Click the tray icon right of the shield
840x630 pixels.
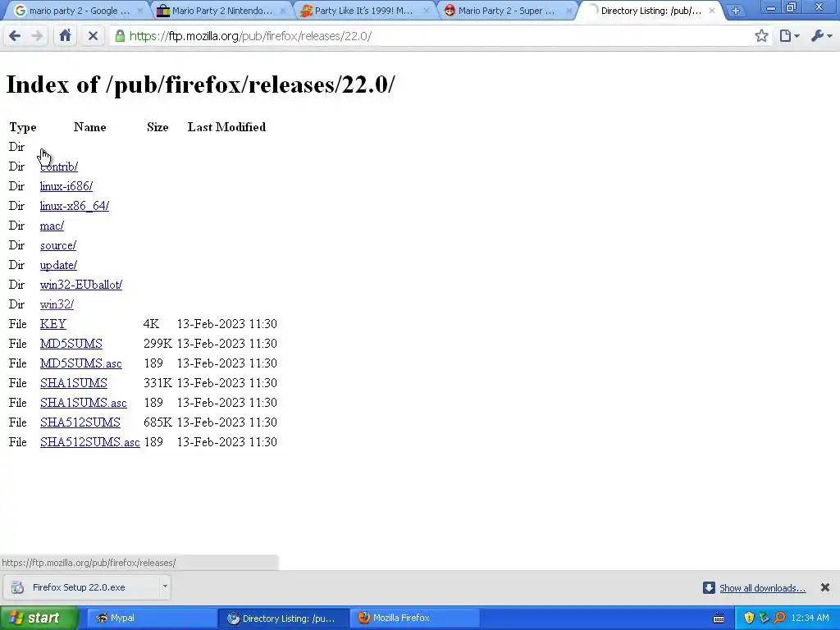point(764,619)
